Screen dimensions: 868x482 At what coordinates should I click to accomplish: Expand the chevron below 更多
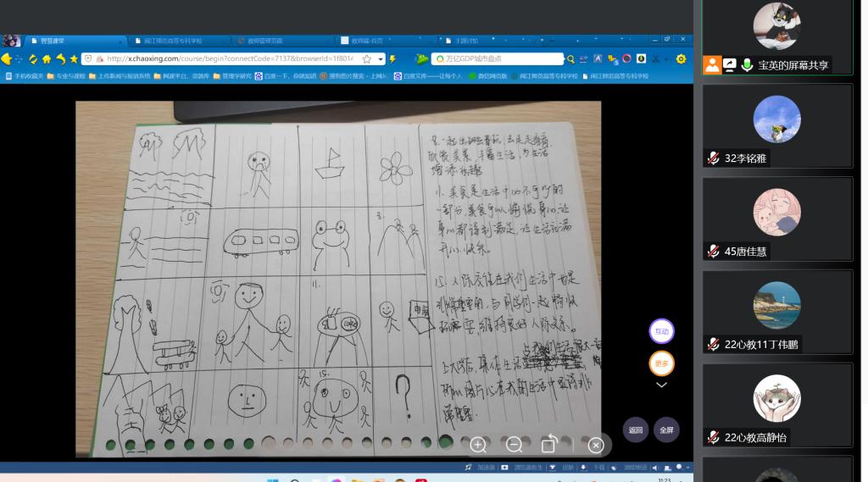(x=661, y=385)
